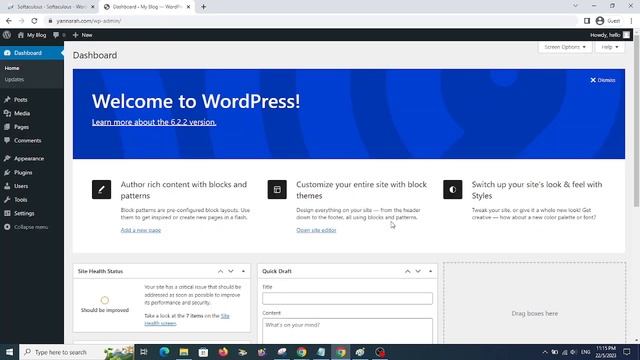Open the Updates submenu item
Viewport: 640px width, 360px height.
tap(14, 79)
